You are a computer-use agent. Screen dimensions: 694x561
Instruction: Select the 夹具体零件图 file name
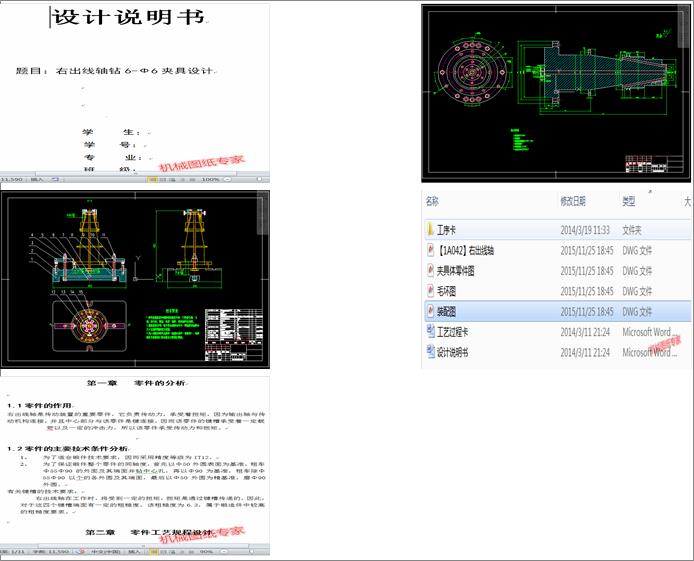(x=455, y=271)
